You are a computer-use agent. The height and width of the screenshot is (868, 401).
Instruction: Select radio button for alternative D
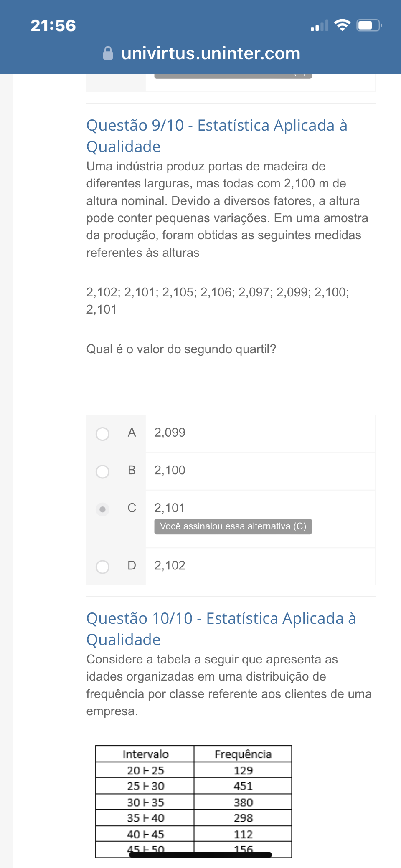pyautogui.click(x=102, y=567)
